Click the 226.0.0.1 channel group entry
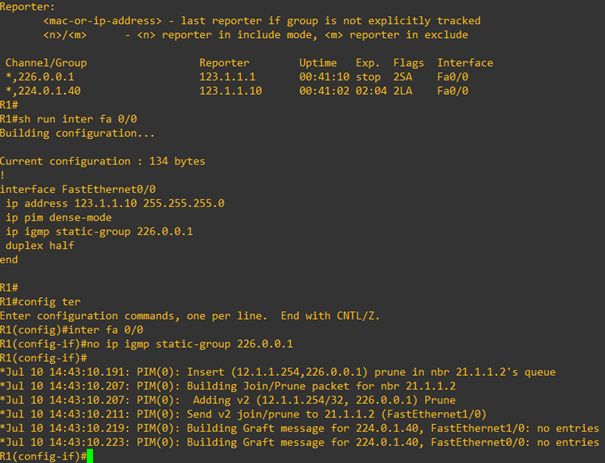The width and height of the screenshot is (605, 463). (39, 77)
